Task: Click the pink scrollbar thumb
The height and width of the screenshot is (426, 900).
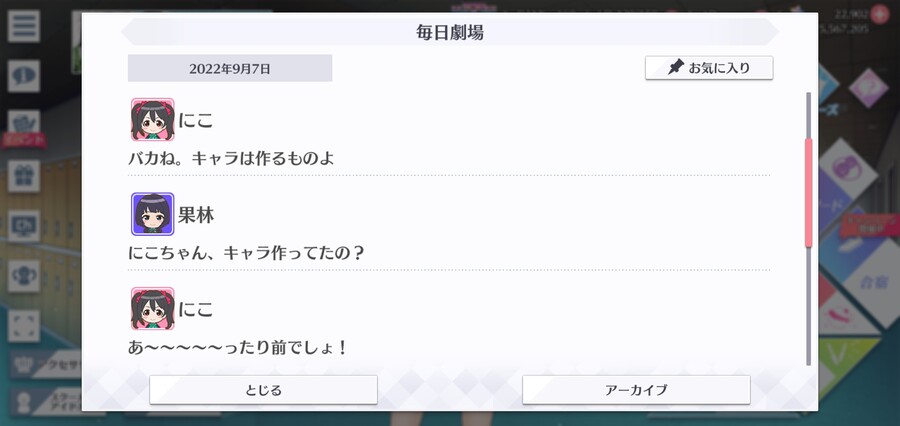Action: pyautogui.click(x=809, y=192)
